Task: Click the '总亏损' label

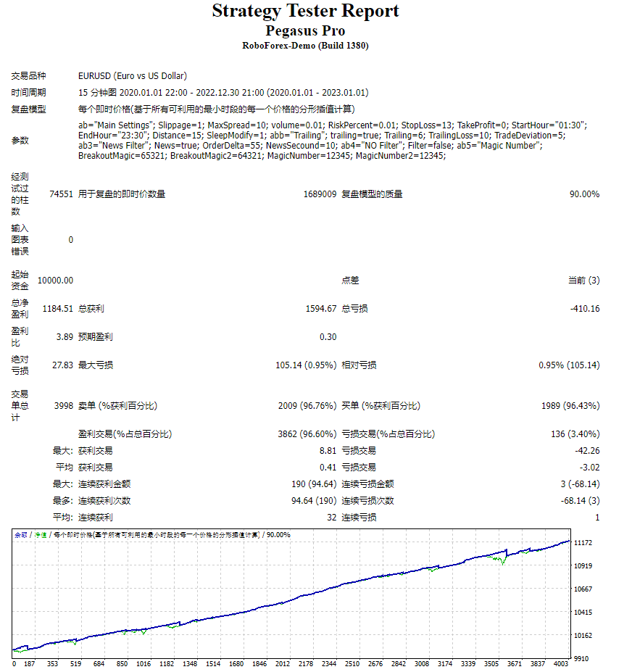Action: pyautogui.click(x=354, y=309)
